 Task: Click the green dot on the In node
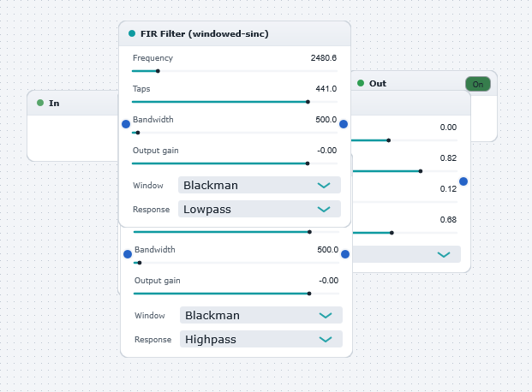point(40,103)
